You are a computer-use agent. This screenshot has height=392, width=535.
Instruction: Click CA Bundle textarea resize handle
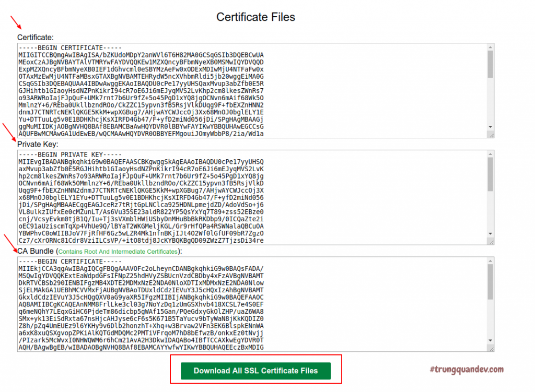491,349
